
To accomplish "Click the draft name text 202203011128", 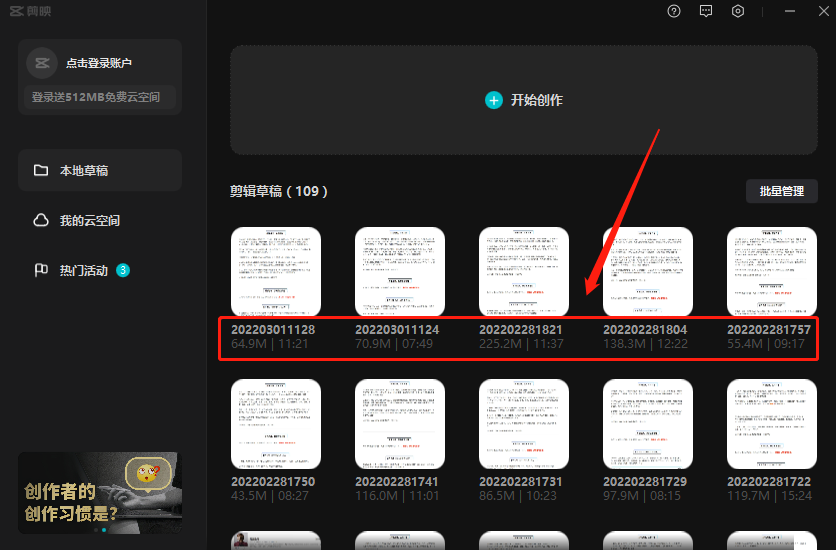I will [x=273, y=330].
